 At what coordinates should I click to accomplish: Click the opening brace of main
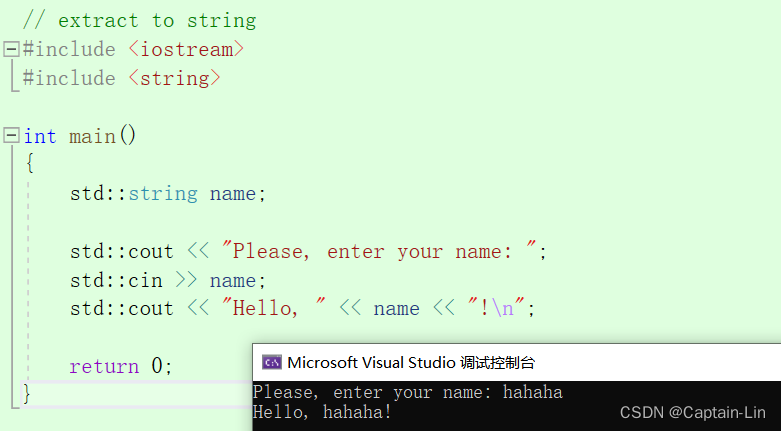[30, 163]
